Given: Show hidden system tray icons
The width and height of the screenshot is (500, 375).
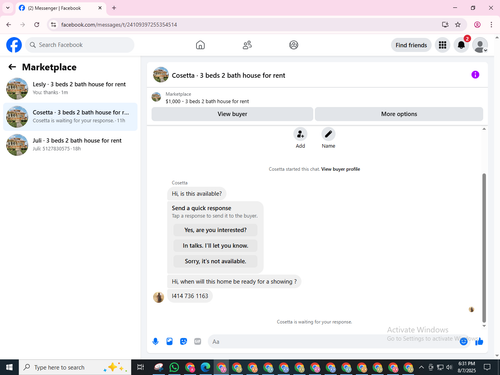Looking at the screenshot, I should pyautogui.click(x=421, y=367).
